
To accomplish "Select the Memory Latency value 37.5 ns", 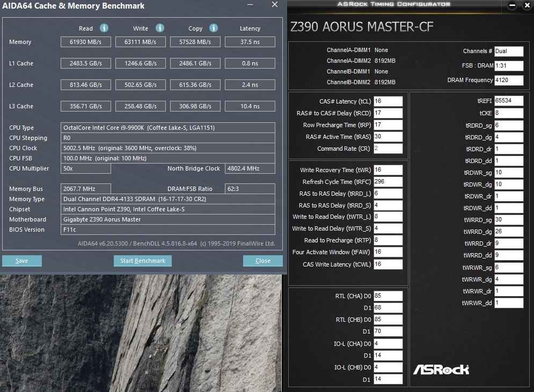I will tap(250, 42).
